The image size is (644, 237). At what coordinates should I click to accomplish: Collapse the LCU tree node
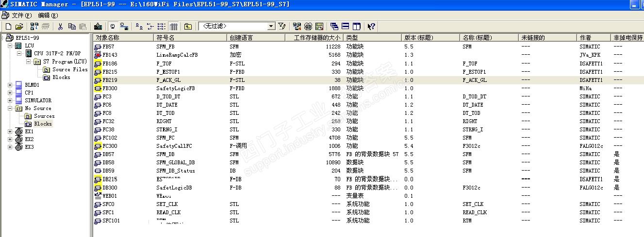pos(10,46)
